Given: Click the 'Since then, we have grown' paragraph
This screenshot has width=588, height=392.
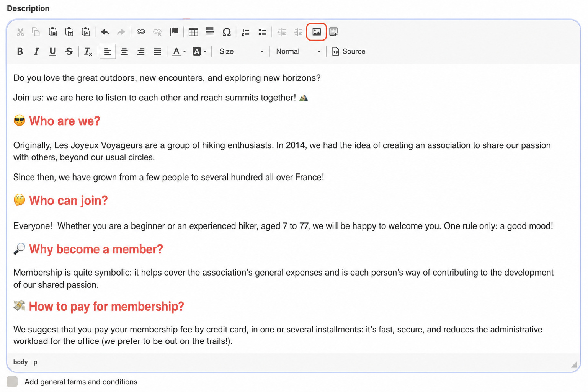Looking at the screenshot, I should tap(169, 177).
